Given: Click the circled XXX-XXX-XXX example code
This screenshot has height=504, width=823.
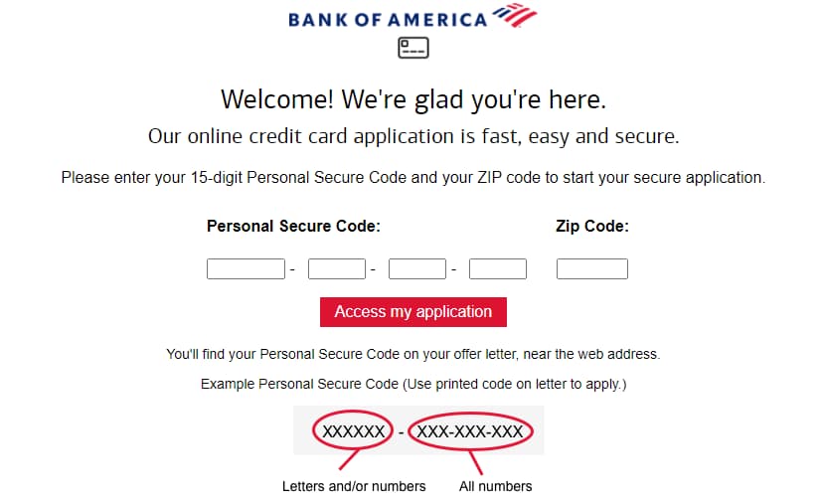Looking at the screenshot, I should (x=470, y=431).
